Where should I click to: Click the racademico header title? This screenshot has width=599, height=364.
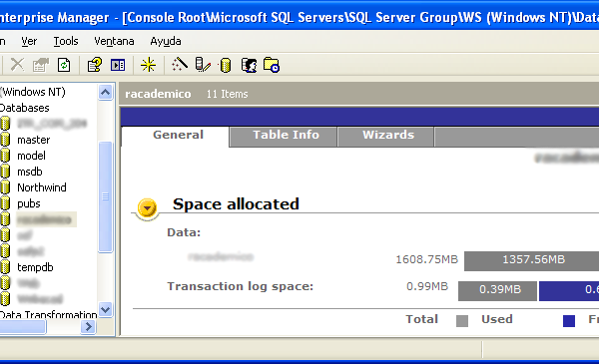point(158,94)
